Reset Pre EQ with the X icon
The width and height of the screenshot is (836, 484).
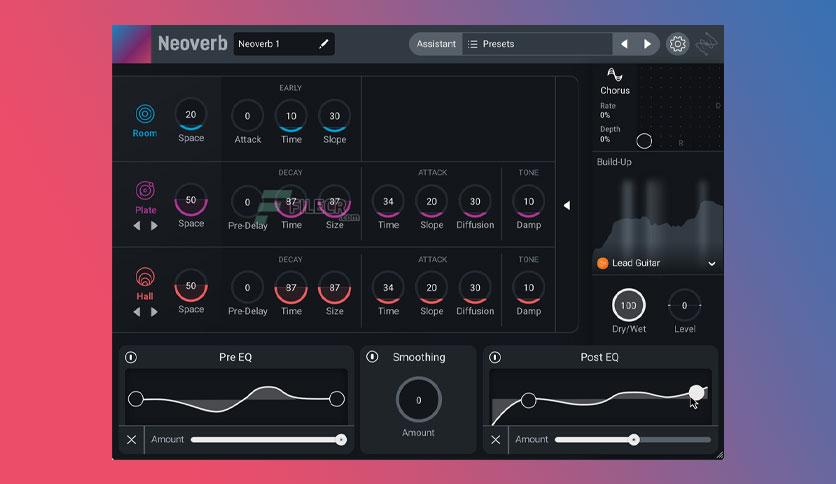click(131, 440)
